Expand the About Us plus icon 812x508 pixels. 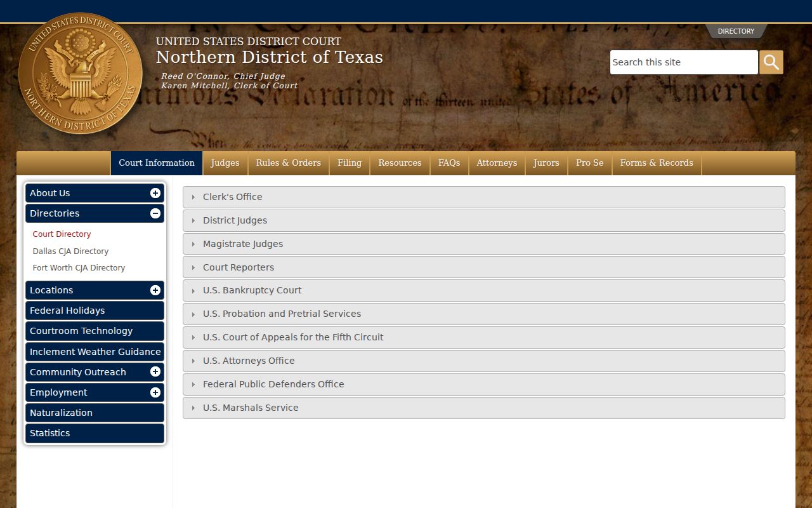155,193
